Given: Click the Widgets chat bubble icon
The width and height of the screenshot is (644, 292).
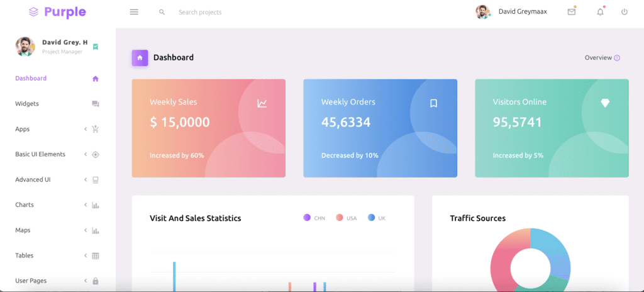Looking at the screenshot, I should pos(96,104).
